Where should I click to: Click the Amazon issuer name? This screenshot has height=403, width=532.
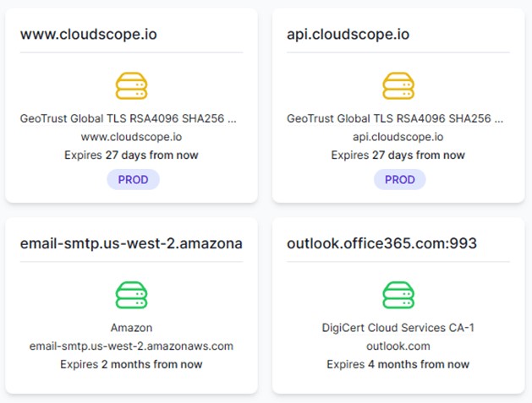point(131,328)
